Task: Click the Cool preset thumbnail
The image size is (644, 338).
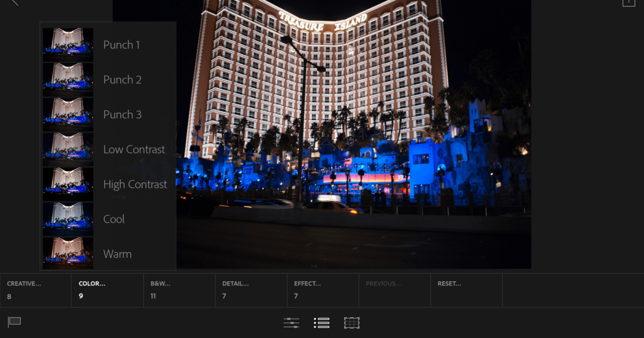Action: point(68,218)
